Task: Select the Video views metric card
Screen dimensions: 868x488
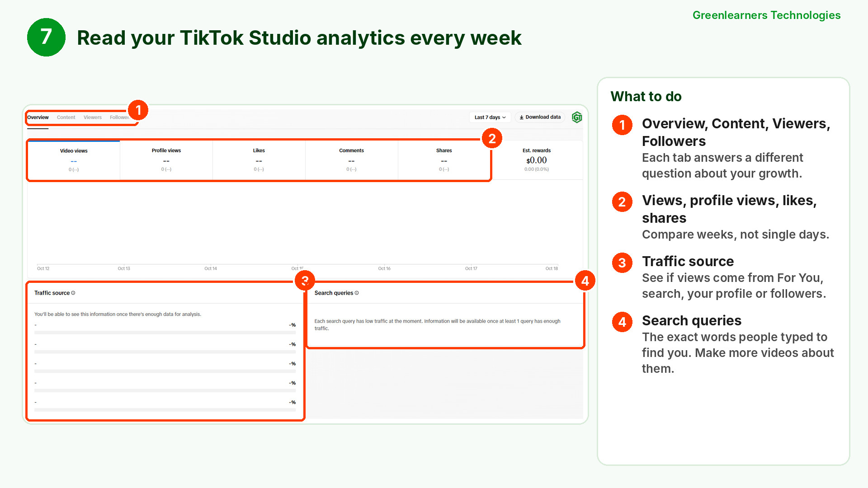Action: [74, 160]
